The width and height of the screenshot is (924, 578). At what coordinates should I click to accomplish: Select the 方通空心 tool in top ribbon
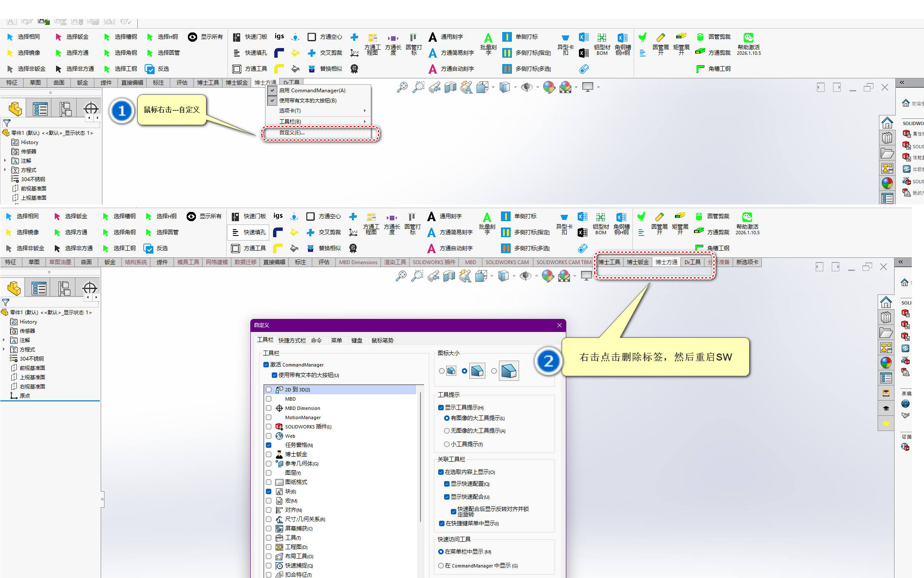click(x=312, y=37)
